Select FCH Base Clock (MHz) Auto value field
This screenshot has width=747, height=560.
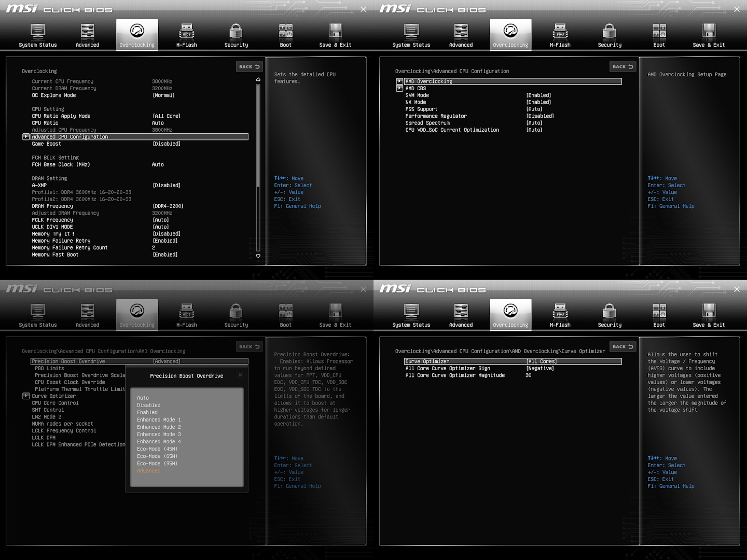158,164
